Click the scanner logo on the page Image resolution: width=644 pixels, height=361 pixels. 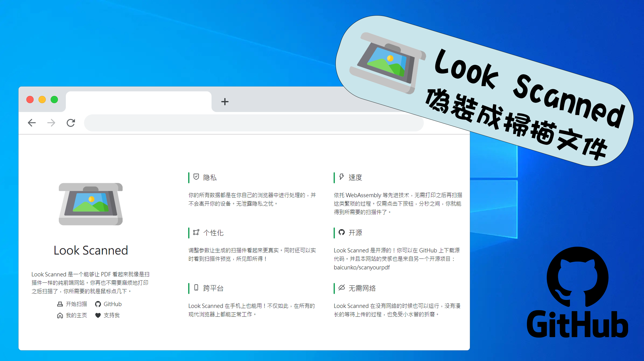(91, 204)
